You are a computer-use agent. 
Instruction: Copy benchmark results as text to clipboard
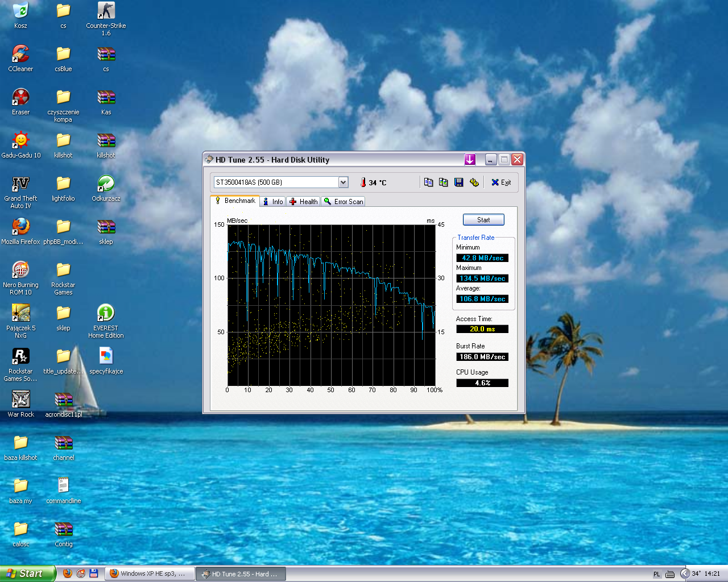click(x=429, y=182)
